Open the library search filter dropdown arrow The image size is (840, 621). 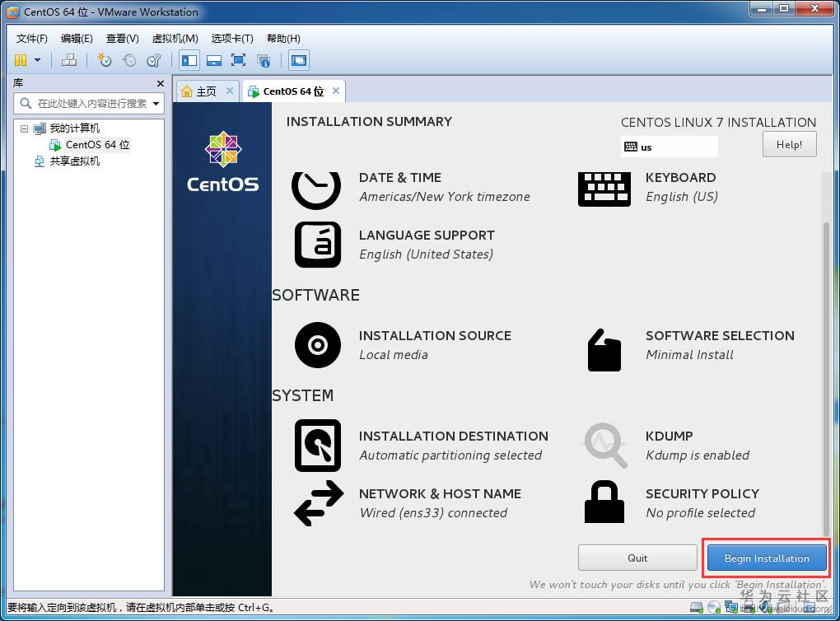156,104
